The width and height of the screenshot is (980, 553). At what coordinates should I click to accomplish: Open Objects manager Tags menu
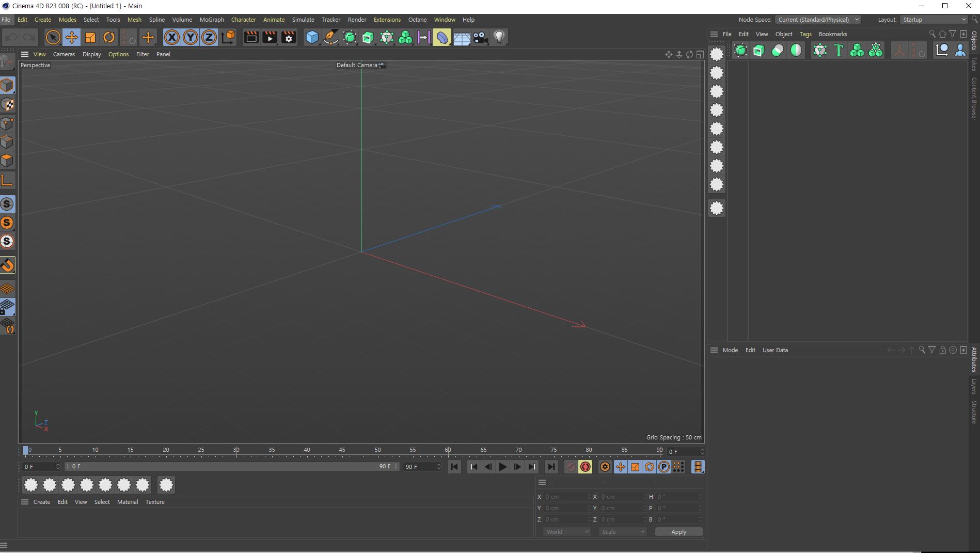(x=805, y=34)
